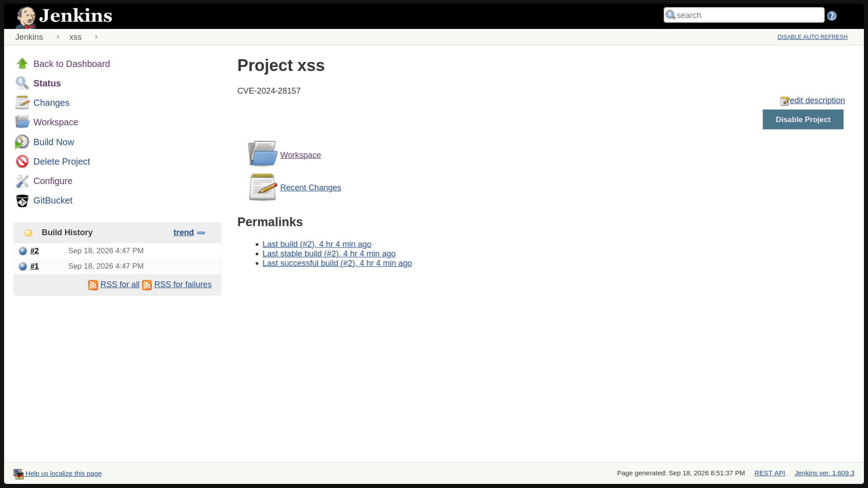The width and height of the screenshot is (868, 488).
Task: Focus the search input field
Action: [744, 15]
